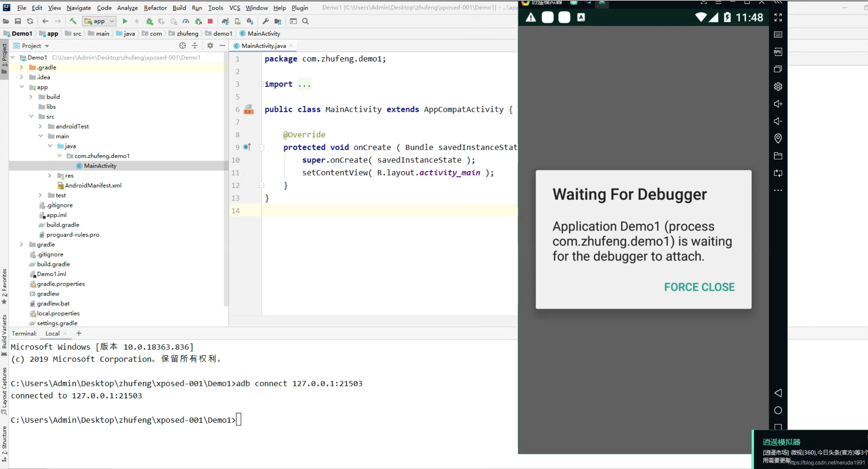Open the Favorites tool window tab

(4, 286)
